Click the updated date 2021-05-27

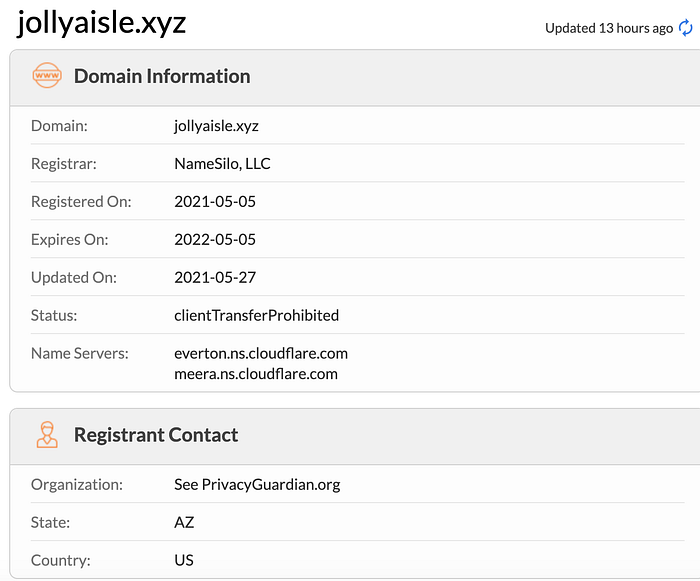coord(215,278)
